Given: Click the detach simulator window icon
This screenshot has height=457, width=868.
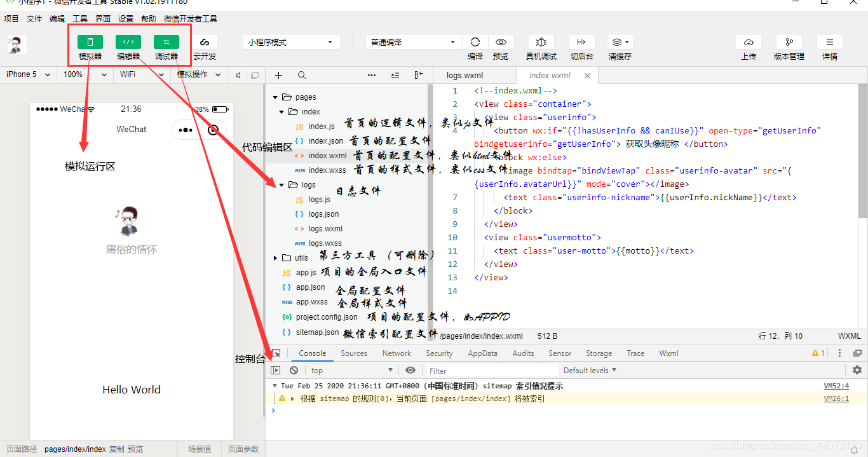Looking at the screenshot, I should click(x=255, y=75).
